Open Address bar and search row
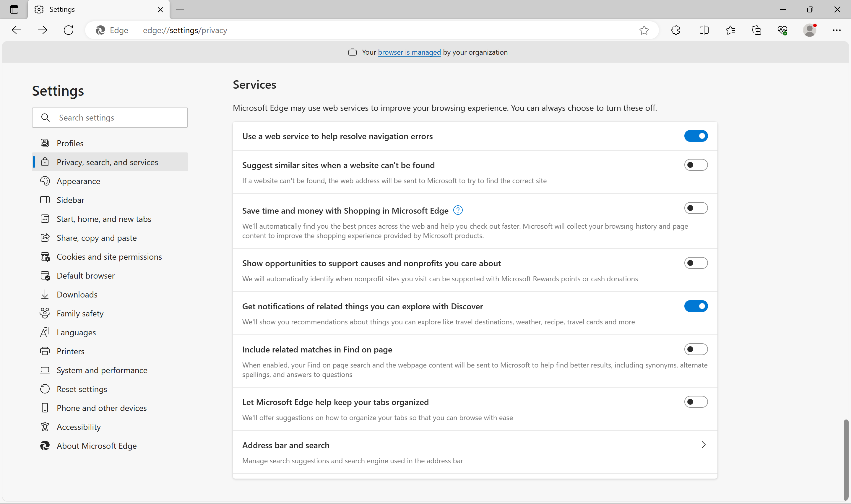 [475, 452]
